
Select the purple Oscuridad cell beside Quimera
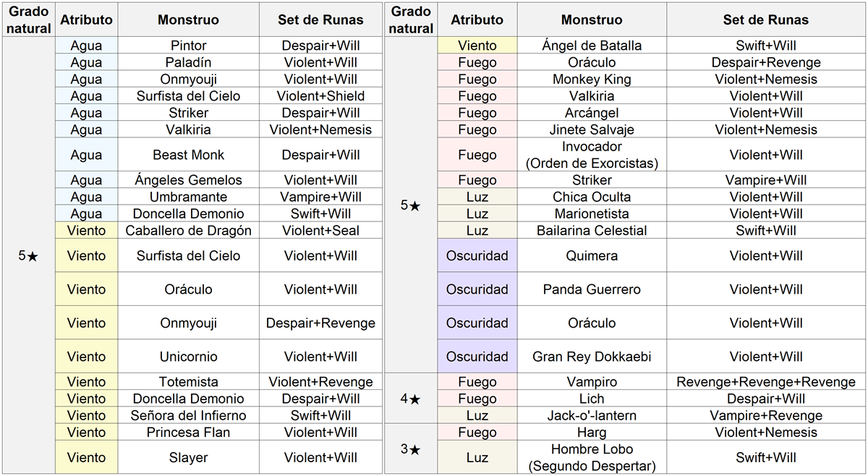pyautogui.click(x=477, y=255)
